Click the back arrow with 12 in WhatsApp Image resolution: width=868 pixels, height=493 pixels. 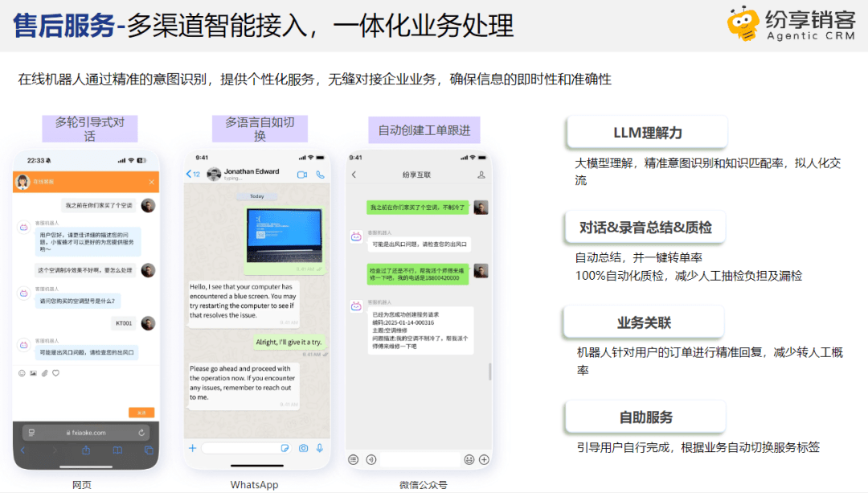(193, 174)
